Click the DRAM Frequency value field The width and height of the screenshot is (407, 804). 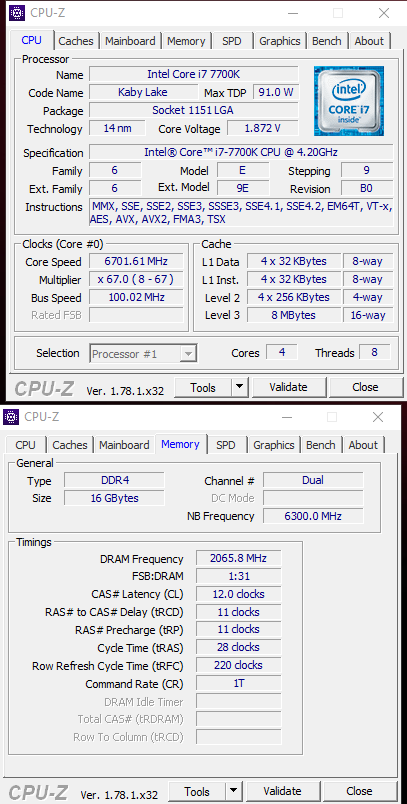coord(238,558)
